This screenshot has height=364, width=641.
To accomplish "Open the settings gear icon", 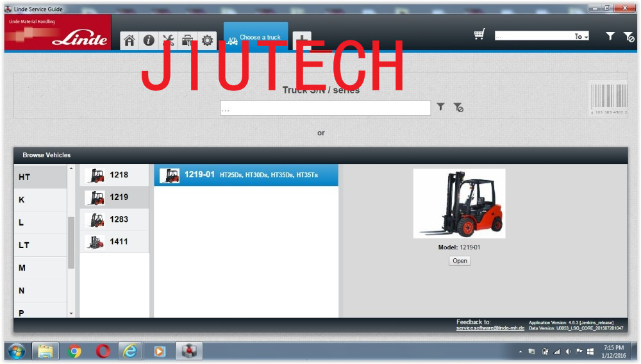I will [x=207, y=40].
